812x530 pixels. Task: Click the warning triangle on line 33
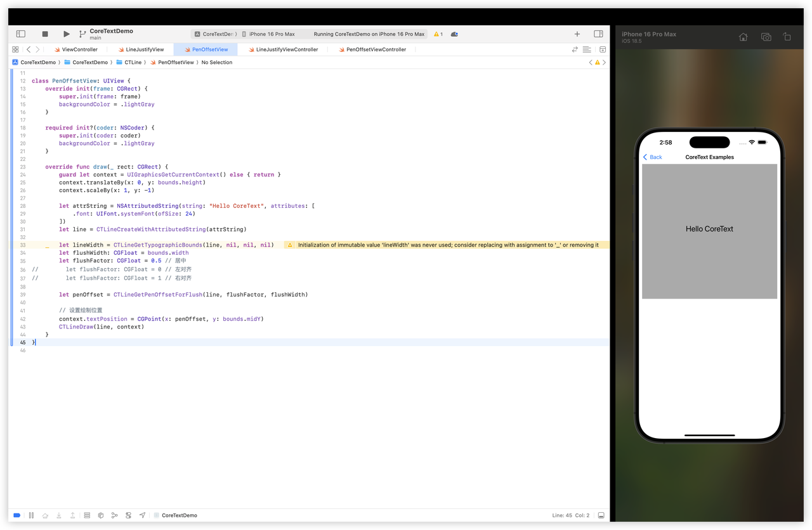click(290, 245)
